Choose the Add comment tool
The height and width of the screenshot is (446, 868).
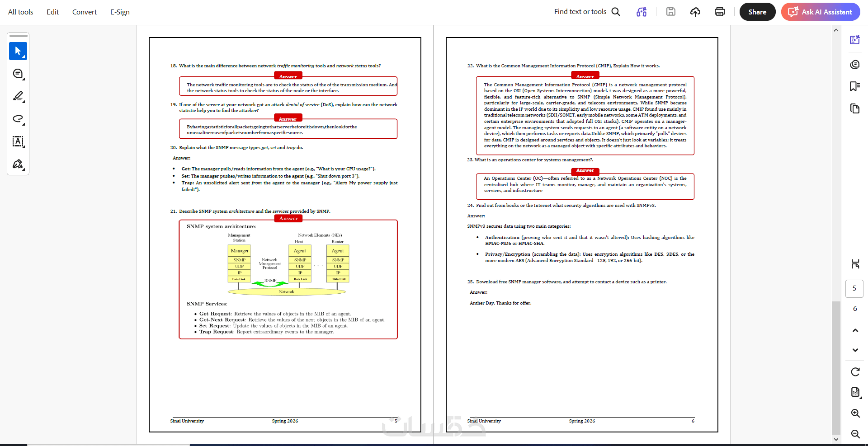pyautogui.click(x=18, y=74)
